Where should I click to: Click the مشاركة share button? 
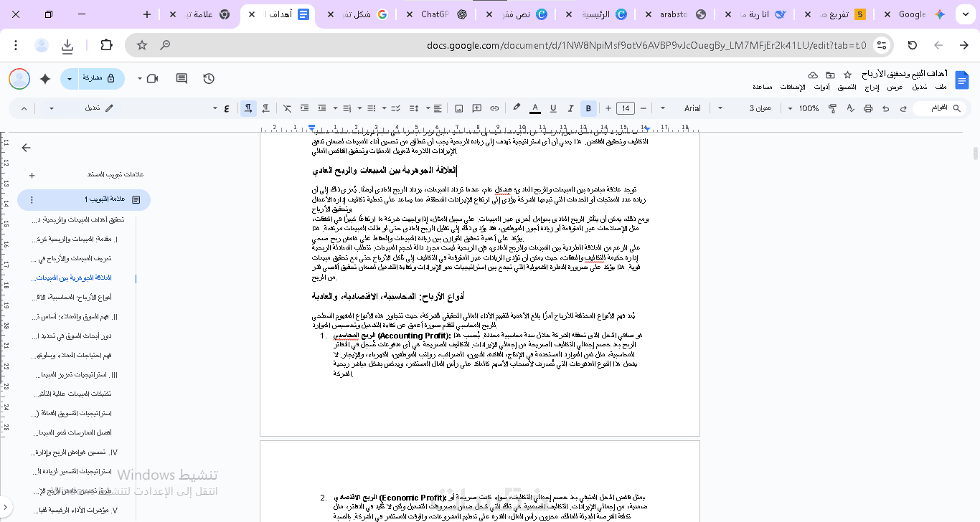pyautogui.click(x=100, y=79)
